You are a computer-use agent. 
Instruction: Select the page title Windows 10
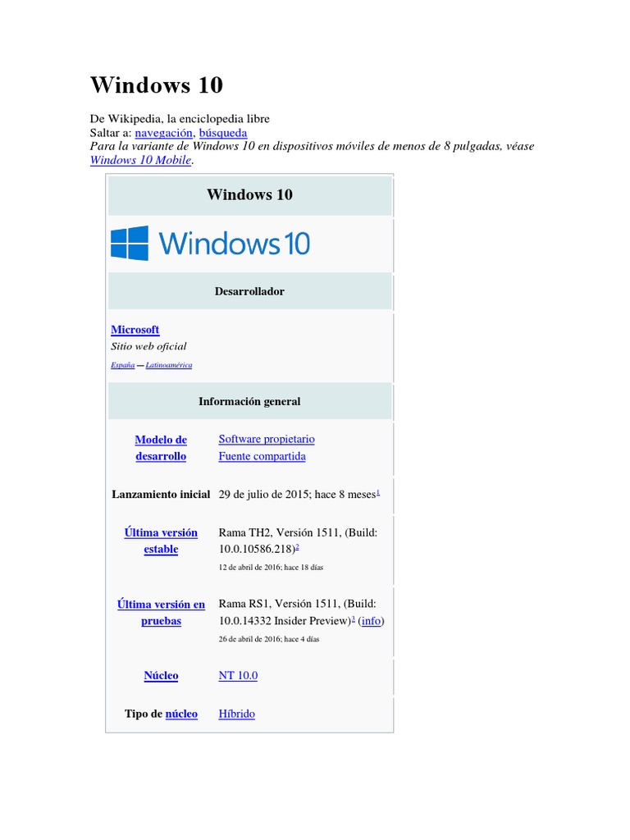[x=157, y=85]
